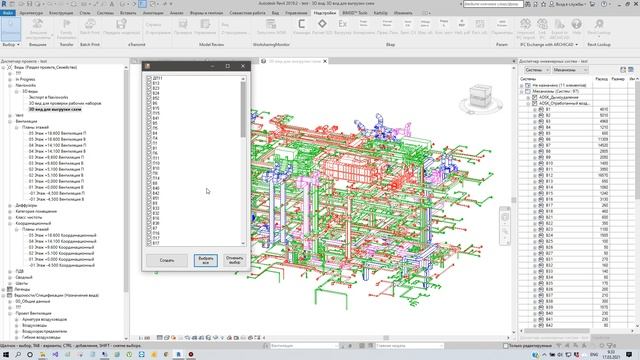Click the Отменить выбор button
This screenshot has width=640, height=360.
click(x=234, y=260)
